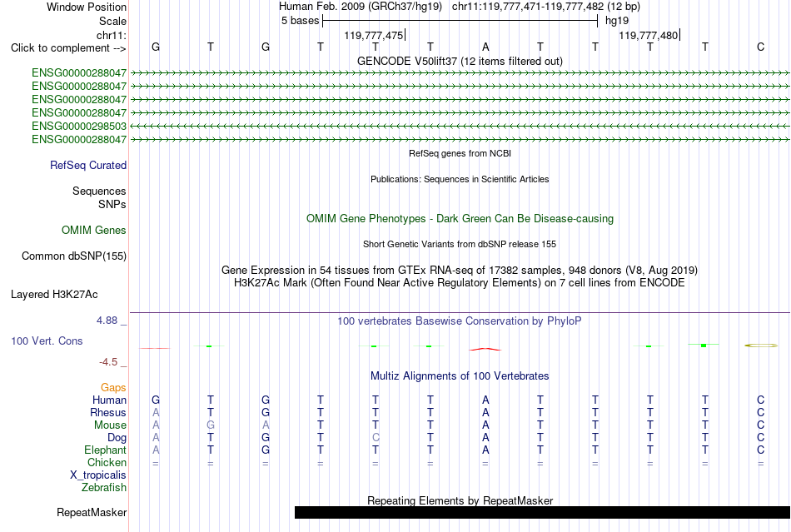Image resolution: width=791 pixels, height=532 pixels.
Task: Select the Elephant species label
Action: pos(105,450)
